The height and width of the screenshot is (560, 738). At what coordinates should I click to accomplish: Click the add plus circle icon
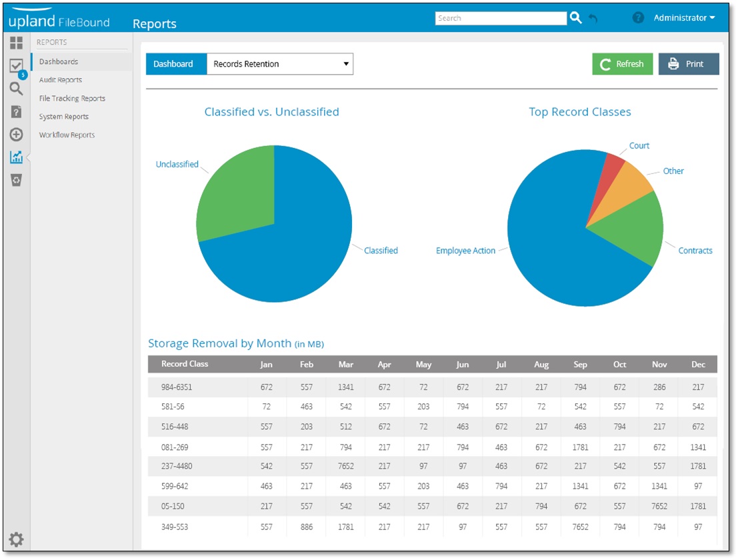pos(16,135)
